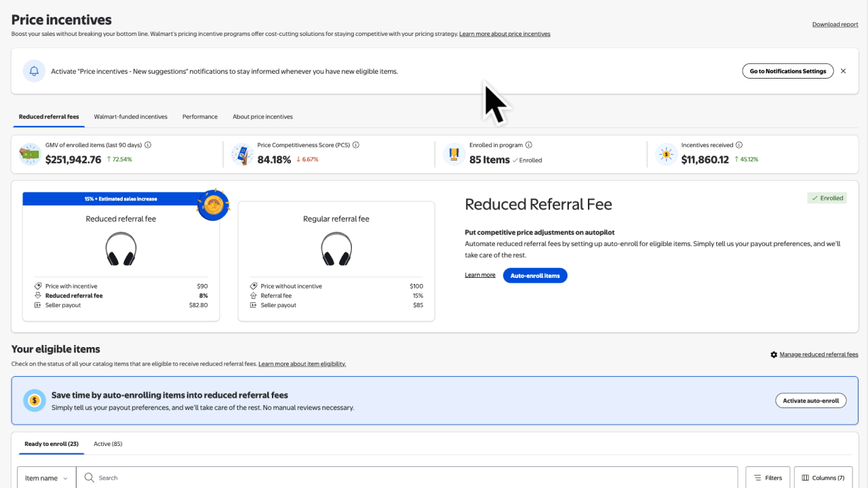The width and height of the screenshot is (868, 488).
Task: Open the Item name dropdown
Action: (x=47, y=478)
